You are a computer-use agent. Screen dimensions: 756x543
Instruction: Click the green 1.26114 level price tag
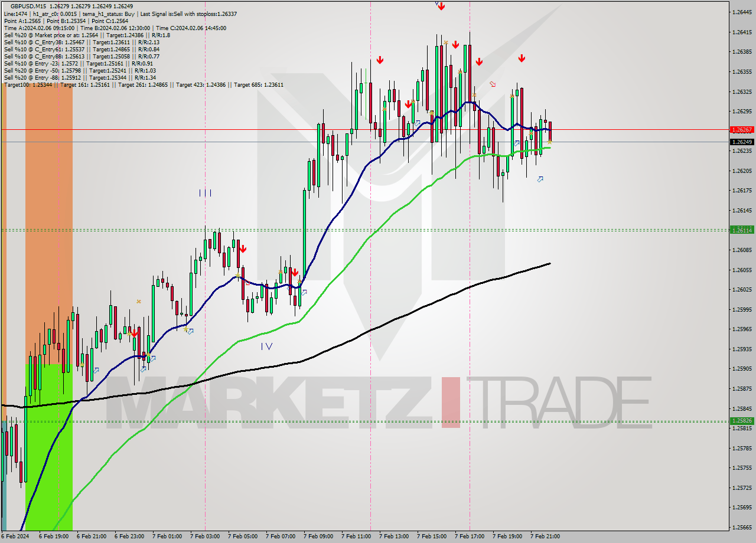point(742,230)
